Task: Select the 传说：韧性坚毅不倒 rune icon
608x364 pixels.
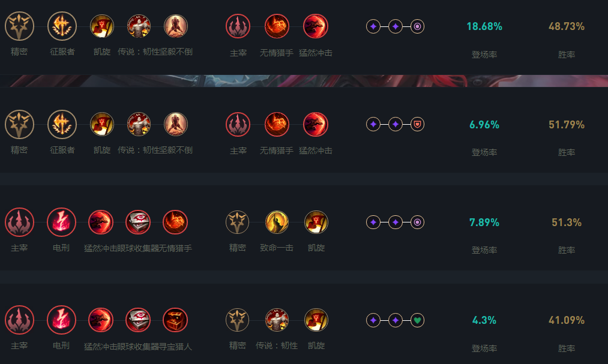Action: click(x=137, y=26)
